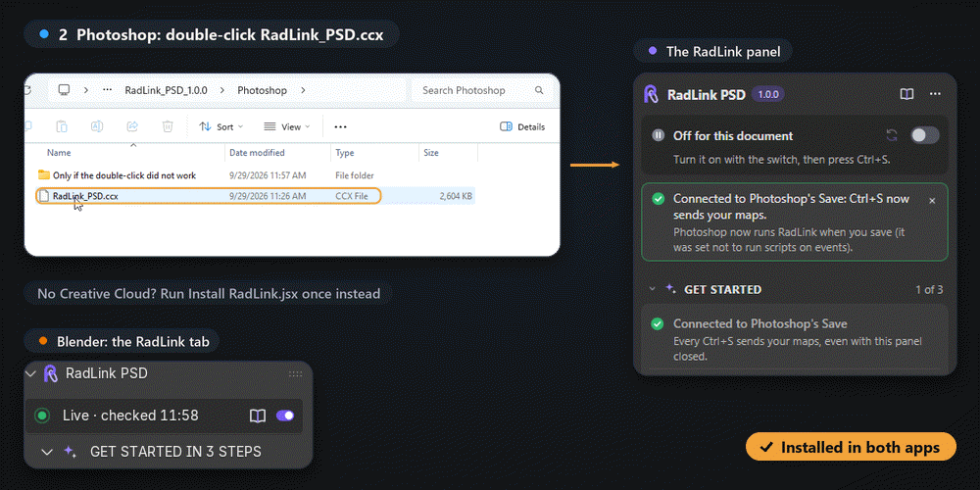The height and width of the screenshot is (490, 980).
Task: Grab the dotted drag handle of Blender RadLink panel
Action: click(296, 373)
